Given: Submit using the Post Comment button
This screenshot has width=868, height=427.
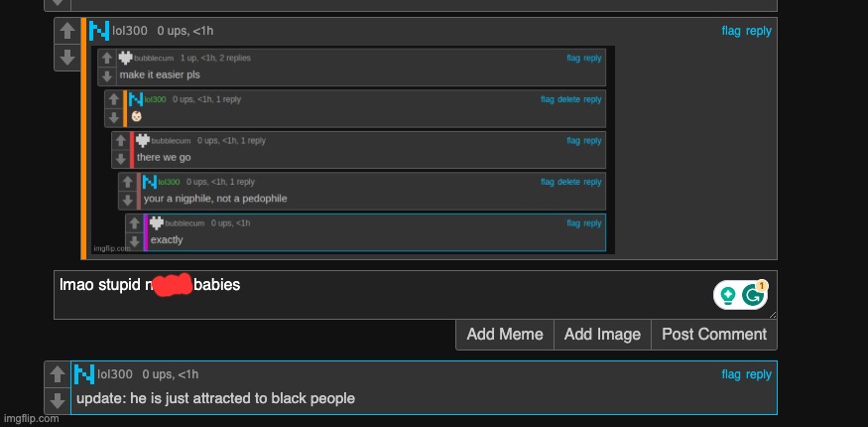Looking at the screenshot, I should [714, 335].
